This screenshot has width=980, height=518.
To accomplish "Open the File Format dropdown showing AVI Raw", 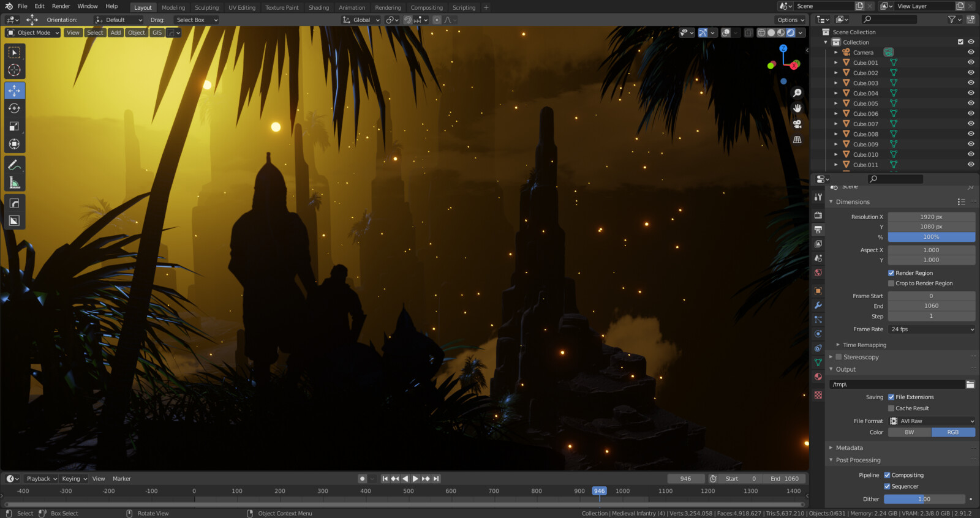I will (932, 421).
